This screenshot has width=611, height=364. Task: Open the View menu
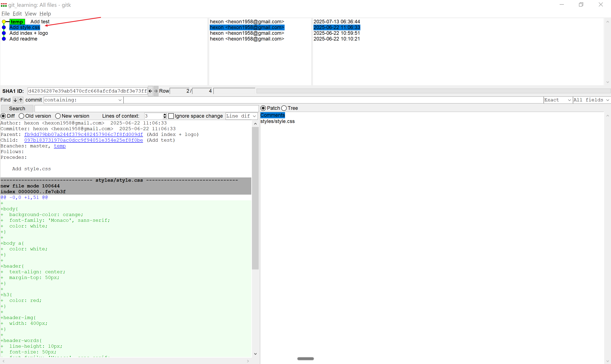click(x=30, y=14)
